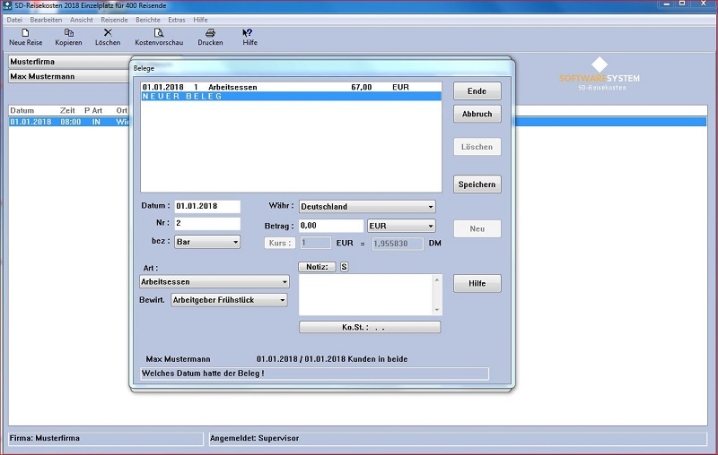The image size is (718, 455).
Task: Expand the Art Arbeitsessen dropdown
Action: click(x=284, y=283)
